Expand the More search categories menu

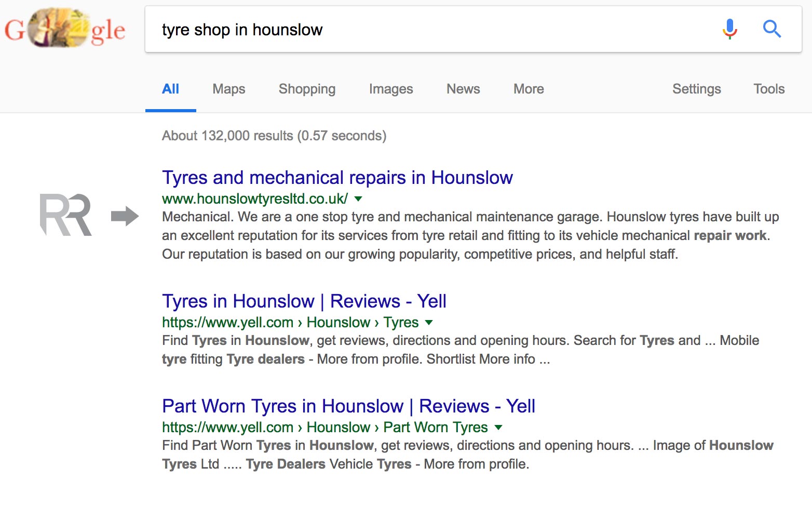(529, 89)
